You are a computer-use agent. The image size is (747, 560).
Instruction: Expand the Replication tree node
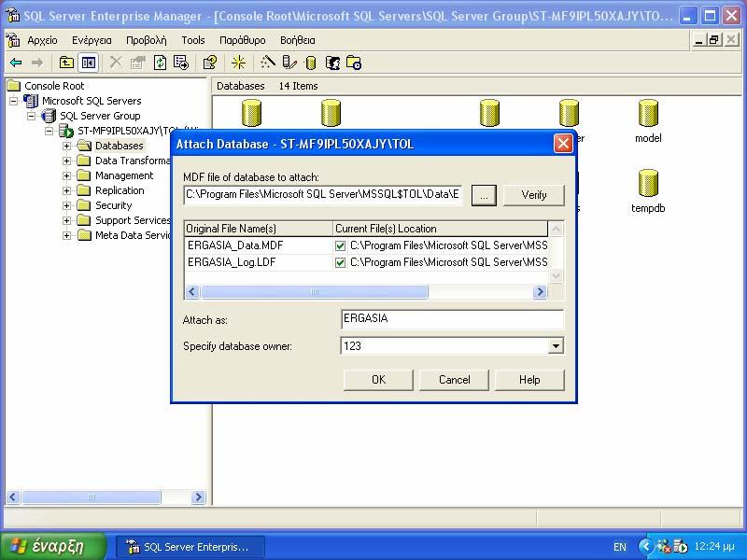click(66, 191)
